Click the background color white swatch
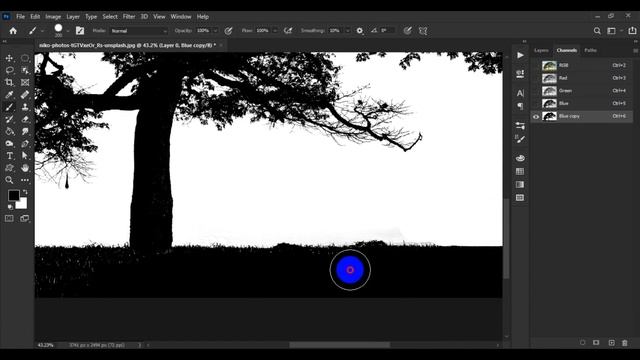640x360 pixels. [22, 203]
